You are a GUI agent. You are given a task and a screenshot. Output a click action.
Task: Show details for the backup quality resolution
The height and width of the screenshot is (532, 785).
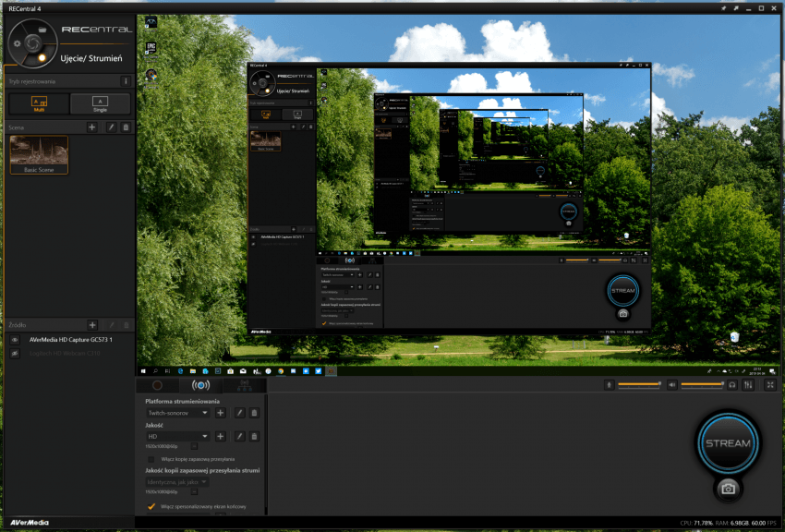(x=194, y=491)
